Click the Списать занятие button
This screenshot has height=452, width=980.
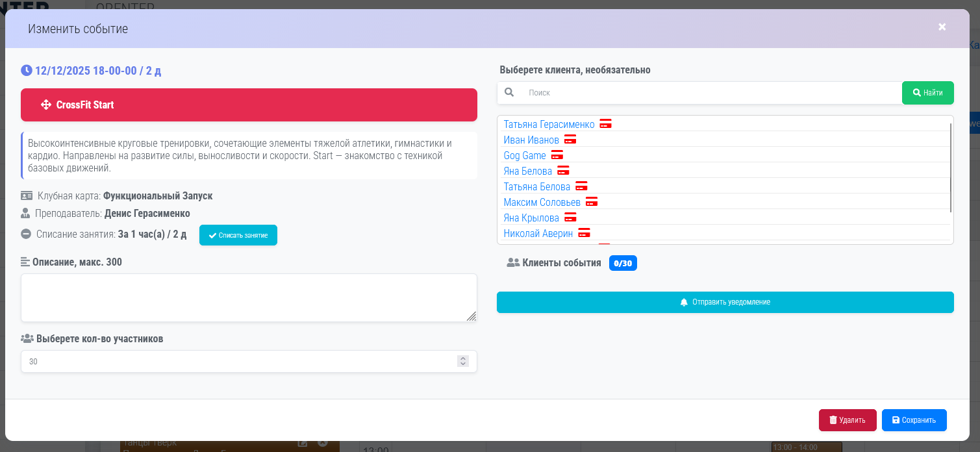(238, 235)
